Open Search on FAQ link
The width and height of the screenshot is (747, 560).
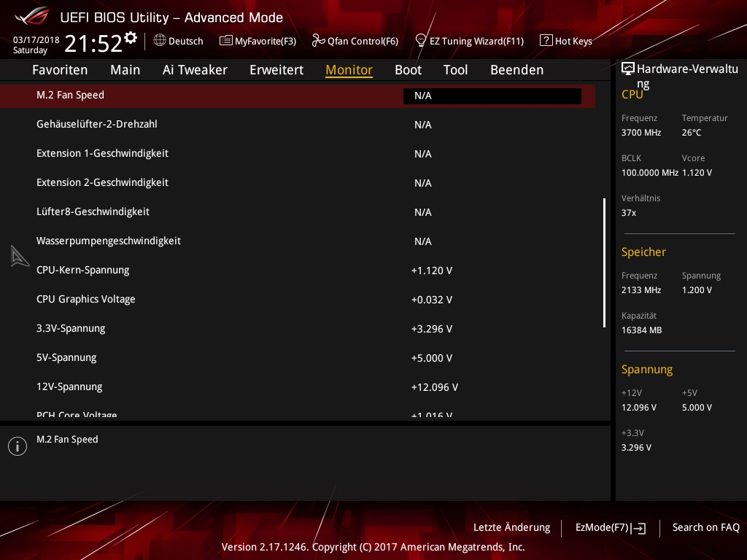pyautogui.click(x=705, y=527)
